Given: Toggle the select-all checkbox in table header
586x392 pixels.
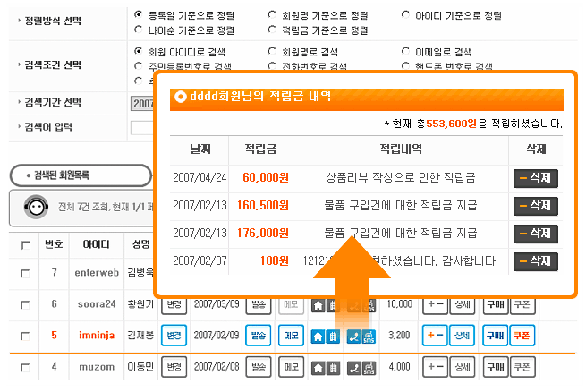Looking at the screenshot, I should coord(26,244).
